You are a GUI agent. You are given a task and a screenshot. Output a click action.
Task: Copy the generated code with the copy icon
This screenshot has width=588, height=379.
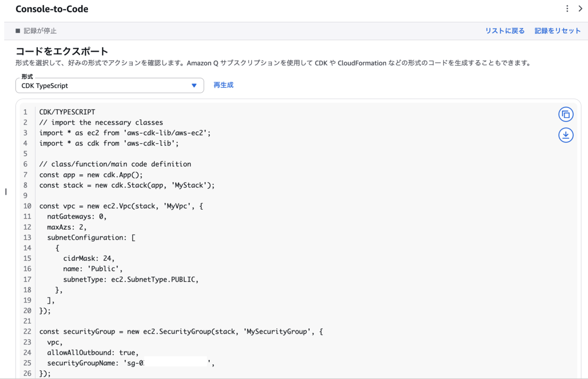566,114
